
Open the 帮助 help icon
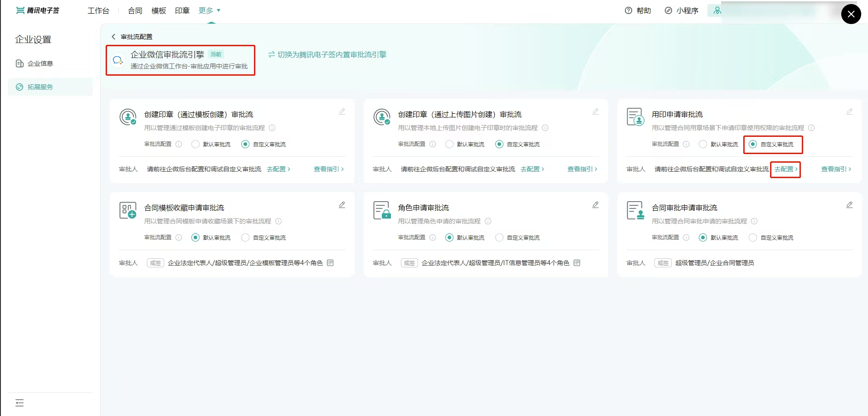coord(629,10)
